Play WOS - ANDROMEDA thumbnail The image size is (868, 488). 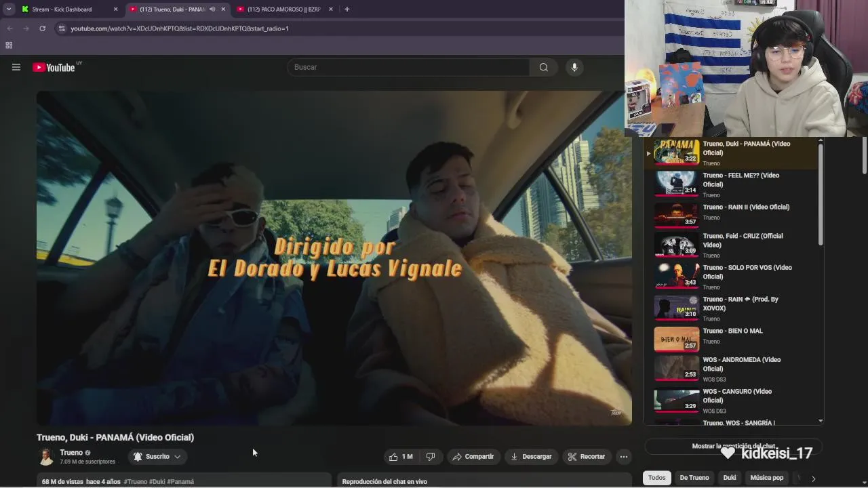[x=676, y=368]
